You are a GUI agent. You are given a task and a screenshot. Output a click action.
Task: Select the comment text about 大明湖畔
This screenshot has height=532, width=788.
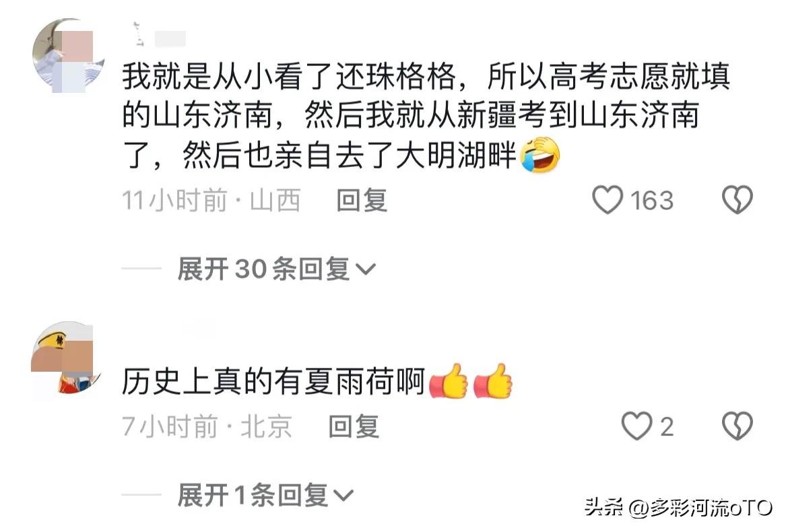pos(426,116)
